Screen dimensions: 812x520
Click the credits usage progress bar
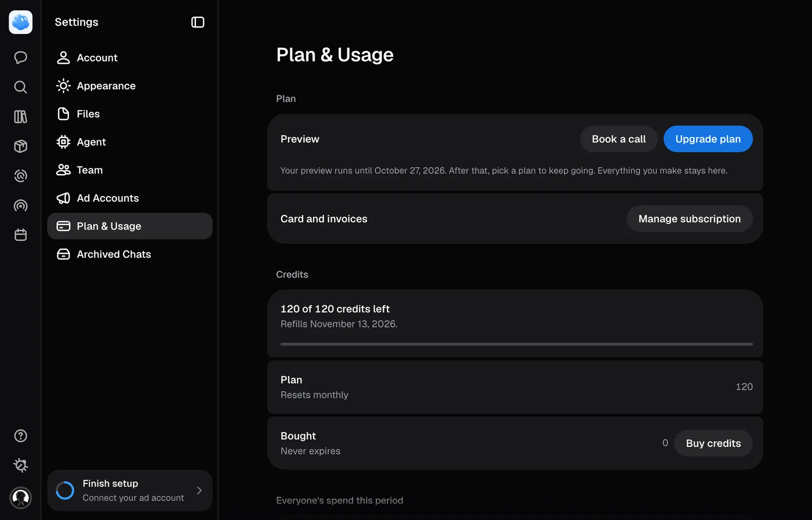pyautogui.click(x=517, y=344)
